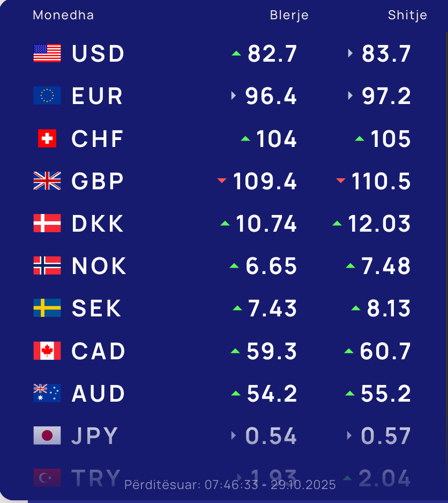Click the EUR European Union flag icon
Viewport: 448px width, 503px height.
47,95
